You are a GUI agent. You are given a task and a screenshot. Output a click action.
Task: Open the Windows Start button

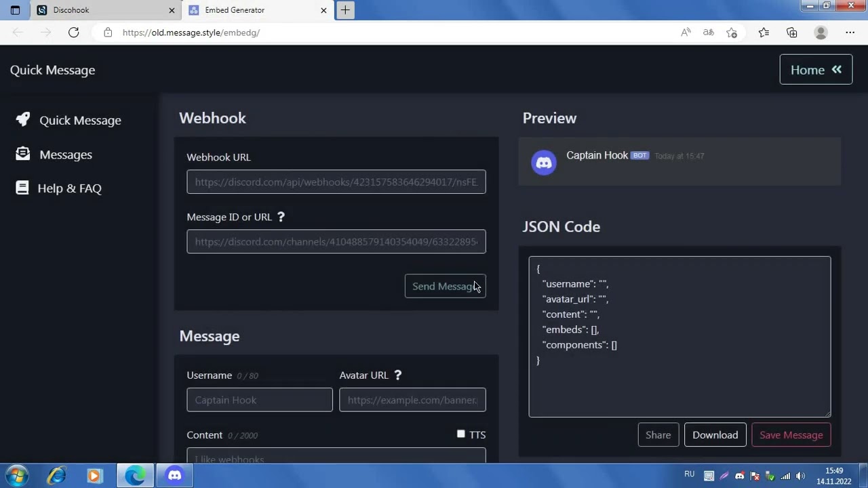coord(17,476)
